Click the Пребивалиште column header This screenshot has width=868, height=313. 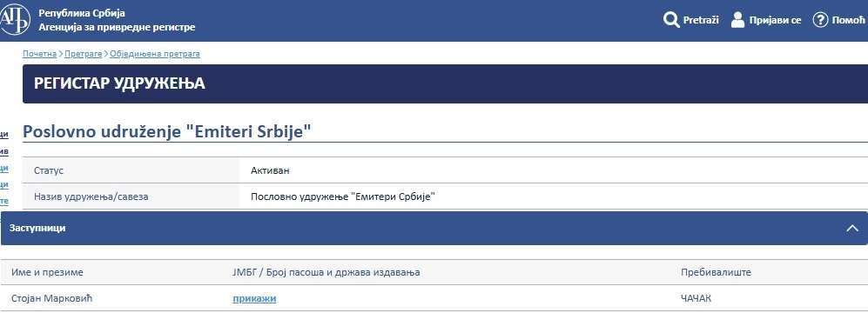tap(716, 273)
